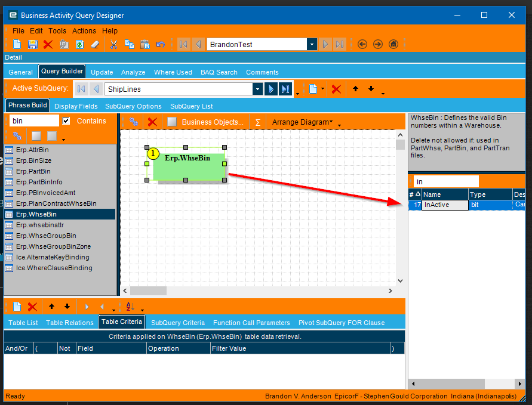The height and width of the screenshot is (405, 532).
Task: Click the Cut scissors icon
Action: click(x=113, y=44)
